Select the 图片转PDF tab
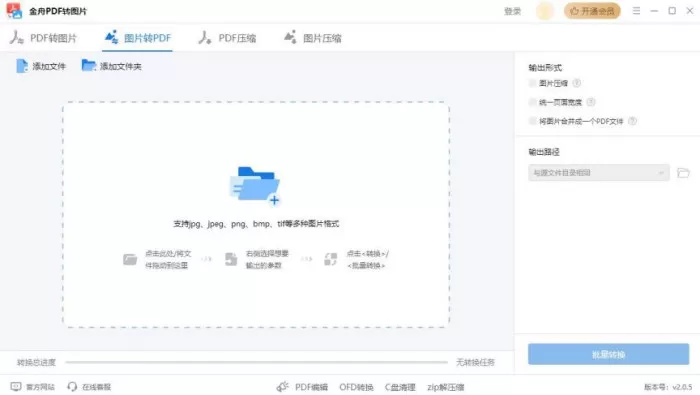The height and width of the screenshot is (395, 700). pos(138,38)
